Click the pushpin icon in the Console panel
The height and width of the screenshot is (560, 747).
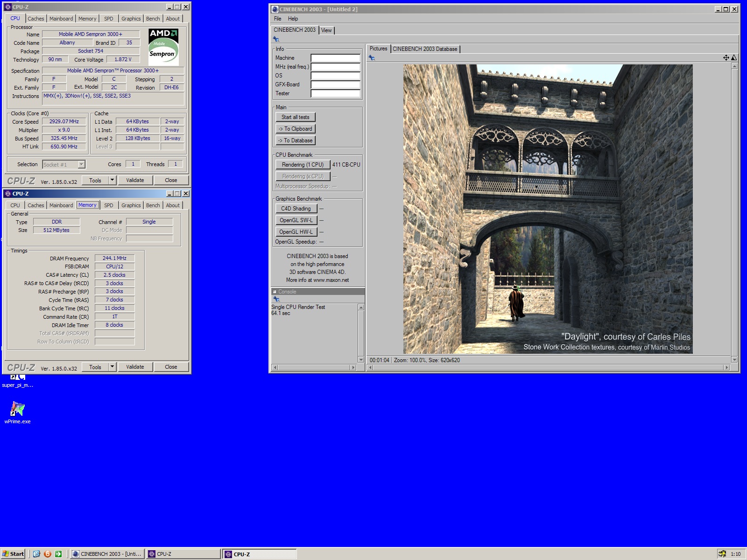(276, 299)
